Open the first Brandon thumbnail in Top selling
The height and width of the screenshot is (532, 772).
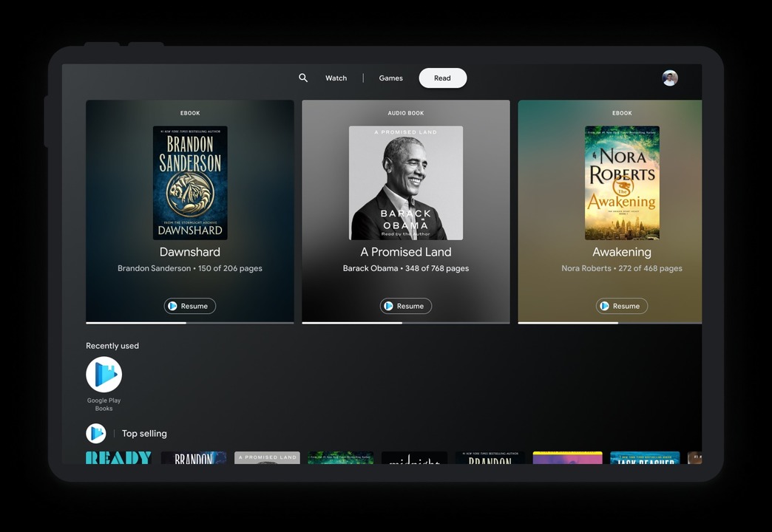[x=194, y=457]
